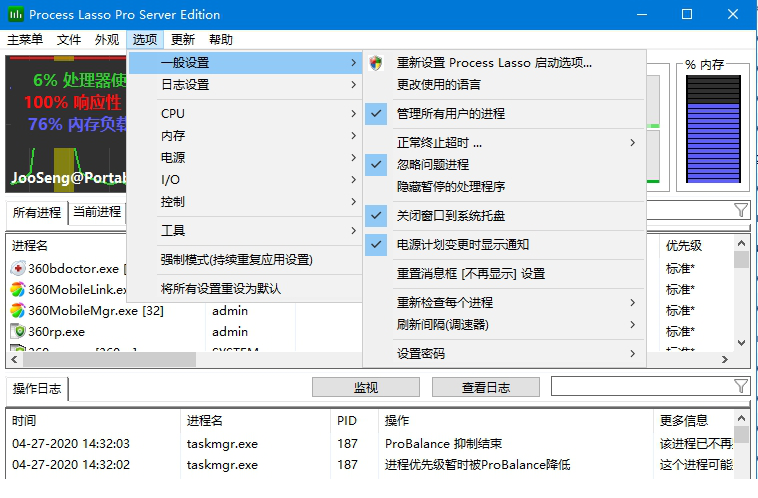This screenshot has height=498, width=758.
Task: Click the 360MobileMgr.exe process icon
Action: [x=18, y=310]
